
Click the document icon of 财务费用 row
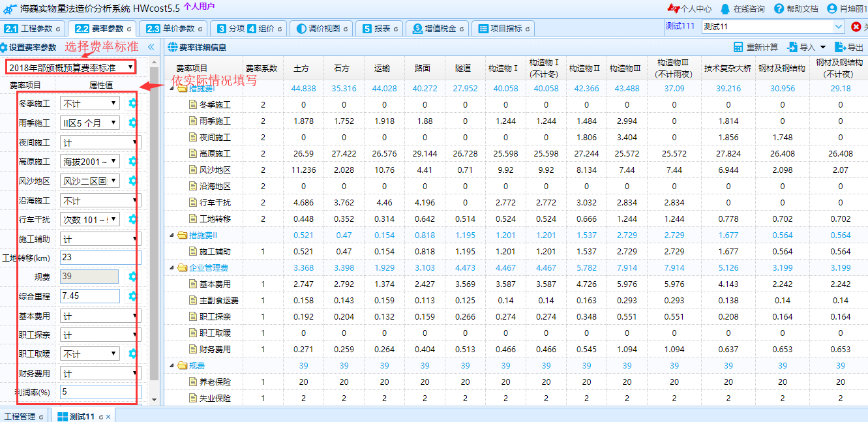[192, 349]
